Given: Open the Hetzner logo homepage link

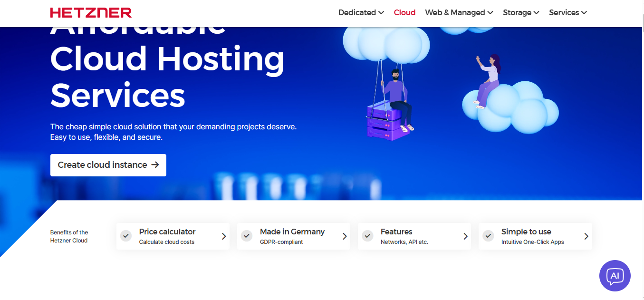Looking at the screenshot, I should (91, 13).
